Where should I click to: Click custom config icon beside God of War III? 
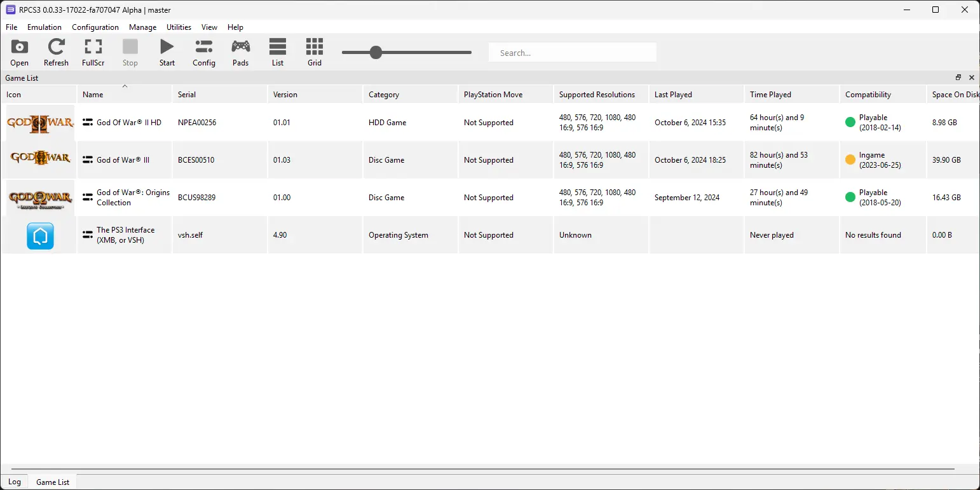[x=88, y=160]
